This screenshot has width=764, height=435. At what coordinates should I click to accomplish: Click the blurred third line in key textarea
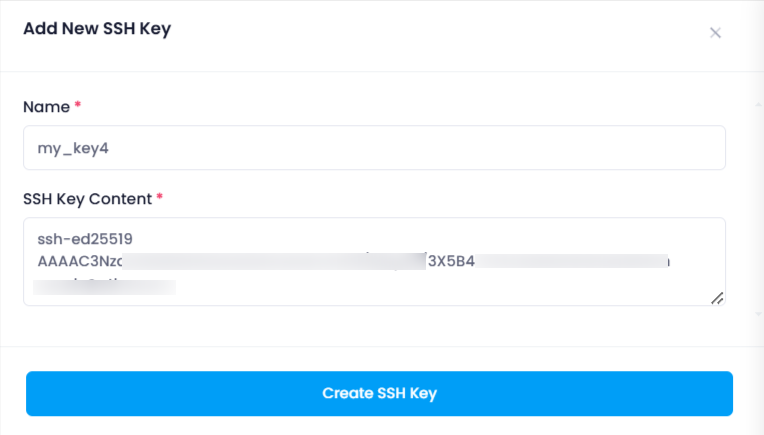104,286
